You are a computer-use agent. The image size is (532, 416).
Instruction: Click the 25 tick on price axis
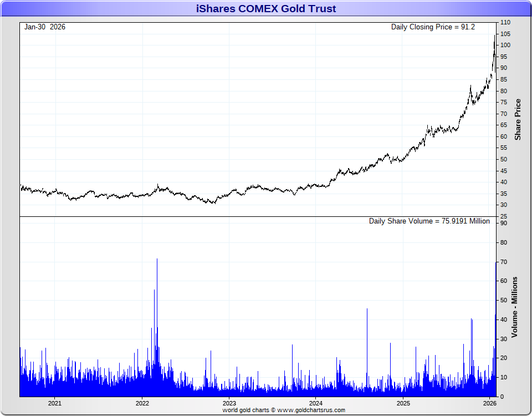504,216
